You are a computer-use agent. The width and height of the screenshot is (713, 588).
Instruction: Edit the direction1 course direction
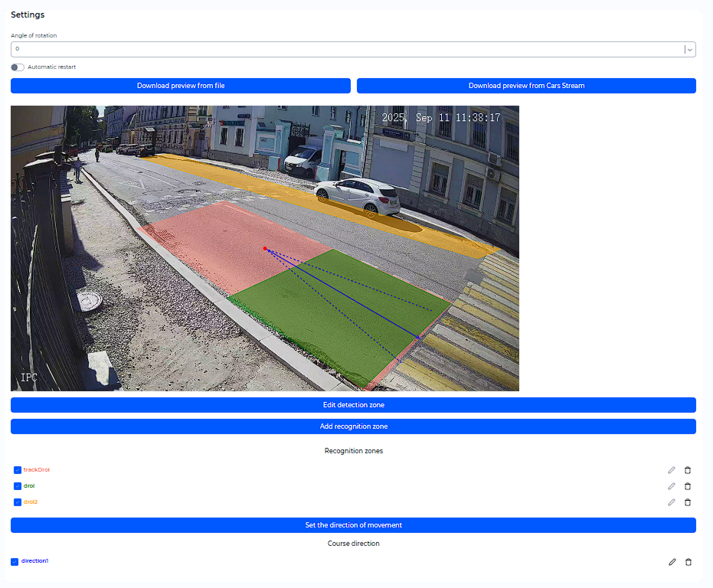tap(672, 561)
